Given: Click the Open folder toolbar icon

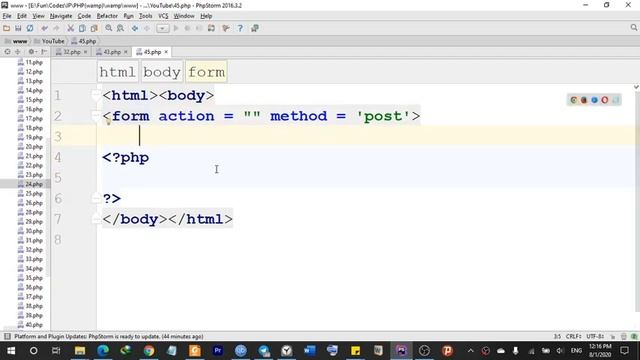Looking at the screenshot, I should (x=7, y=28).
